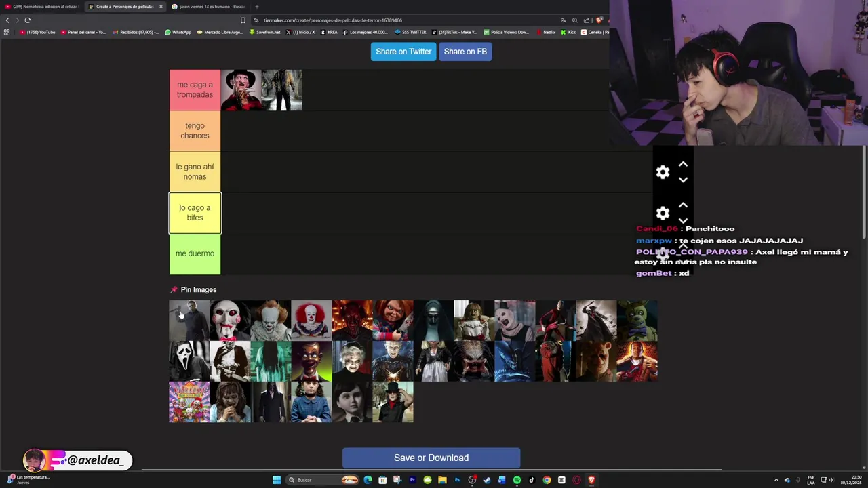The width and height of the screenshot is (868, 488).
Task: Open TikTok app in taskbar
Action: 532,480
